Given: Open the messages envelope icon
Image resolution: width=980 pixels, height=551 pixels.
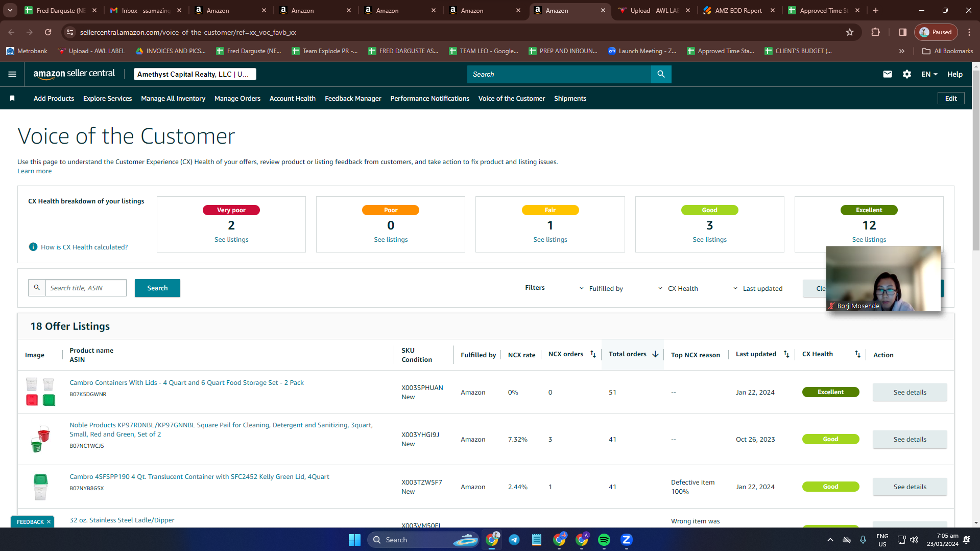Looking at the screenshot, I should (x=888, y=74).
